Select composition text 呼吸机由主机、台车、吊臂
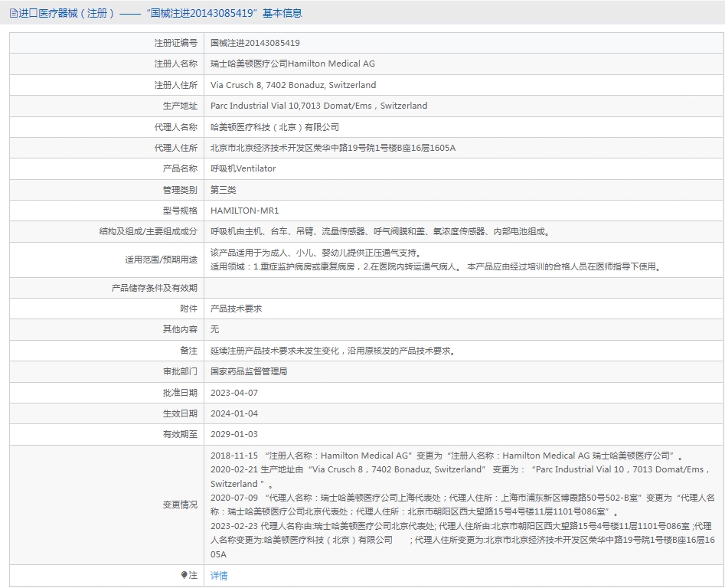 [x=381, y=231]
